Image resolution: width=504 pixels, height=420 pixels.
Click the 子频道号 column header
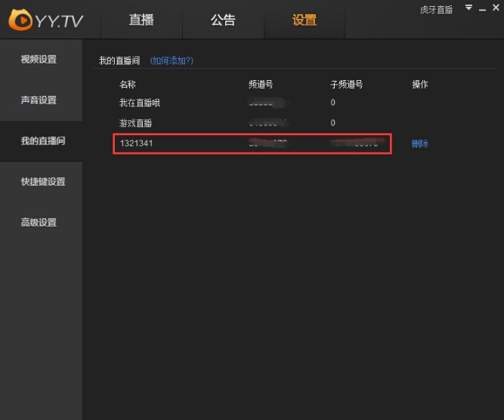[347, 85]
